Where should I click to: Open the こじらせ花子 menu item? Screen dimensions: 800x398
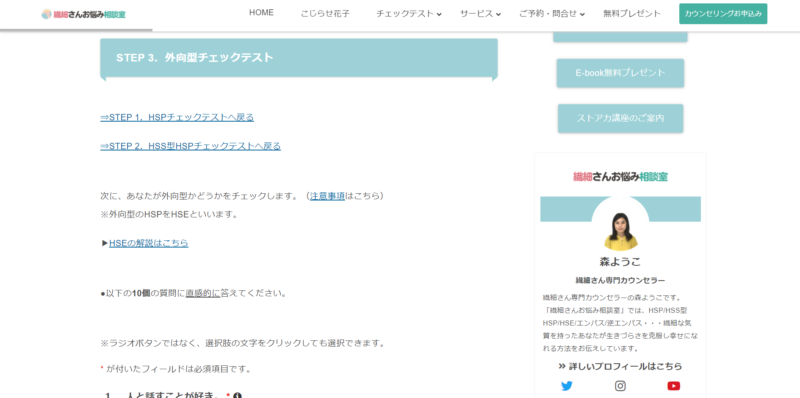[x=325, y=14]
